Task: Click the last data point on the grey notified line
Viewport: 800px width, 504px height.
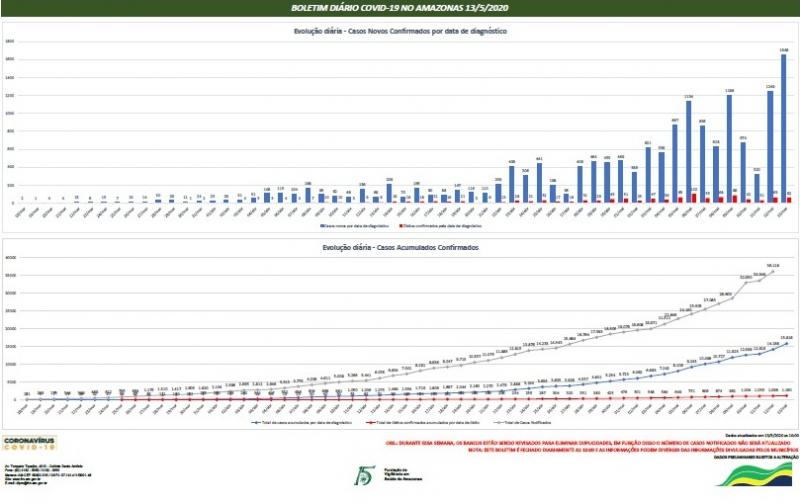Action: tap(773, 271)
